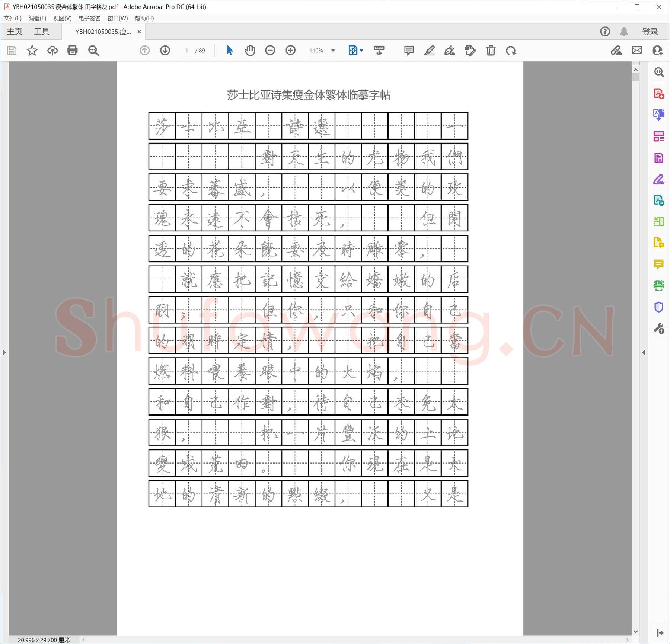Click the sign document pen icon
This screenshot has height=644, width=670.
click(x=450, y=50)
